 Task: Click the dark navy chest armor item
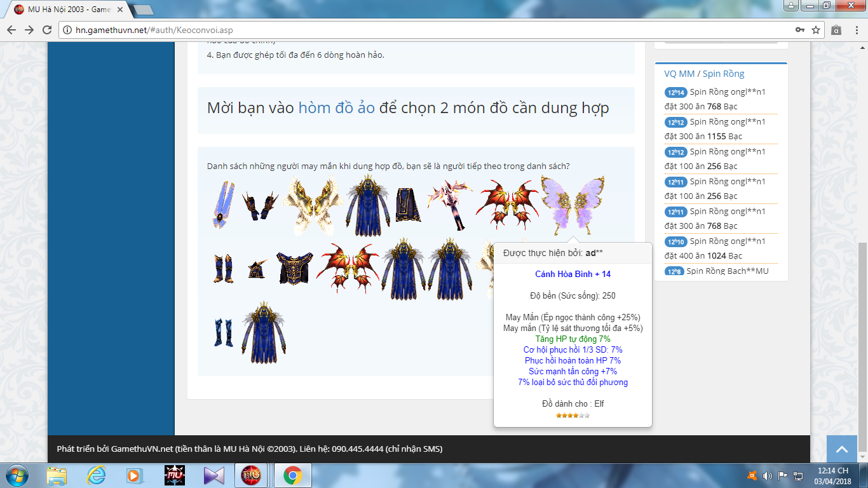coord(294,268)
